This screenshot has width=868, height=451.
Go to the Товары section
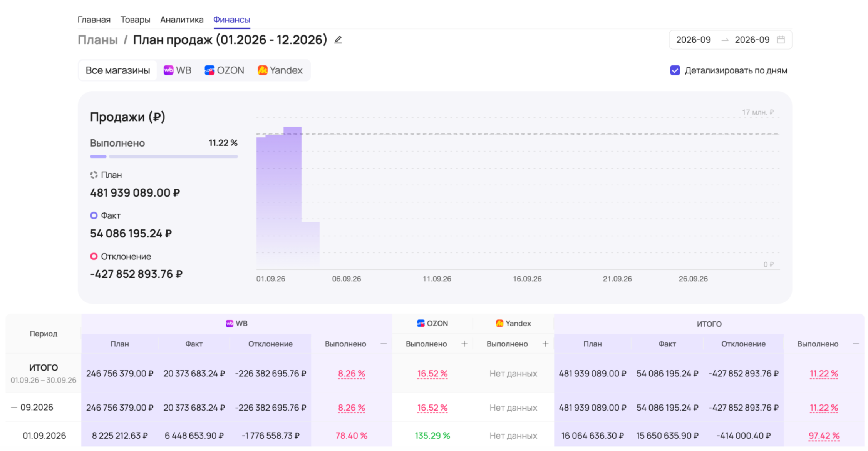coord(135,20)
